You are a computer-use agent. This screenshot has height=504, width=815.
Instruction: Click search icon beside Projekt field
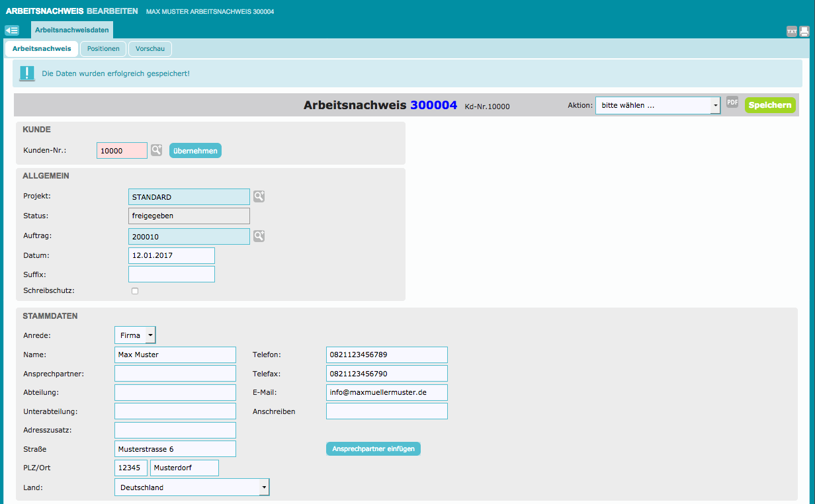[259, 196]
